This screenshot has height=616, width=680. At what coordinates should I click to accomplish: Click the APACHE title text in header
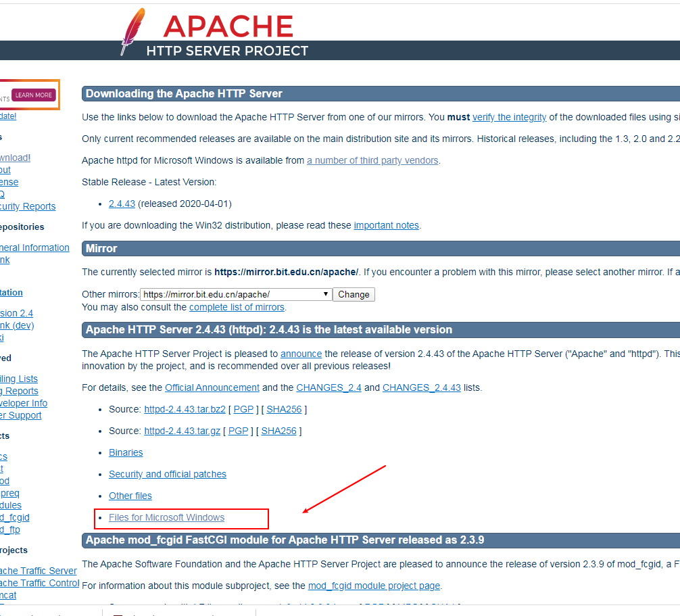[x=228, y=26]
